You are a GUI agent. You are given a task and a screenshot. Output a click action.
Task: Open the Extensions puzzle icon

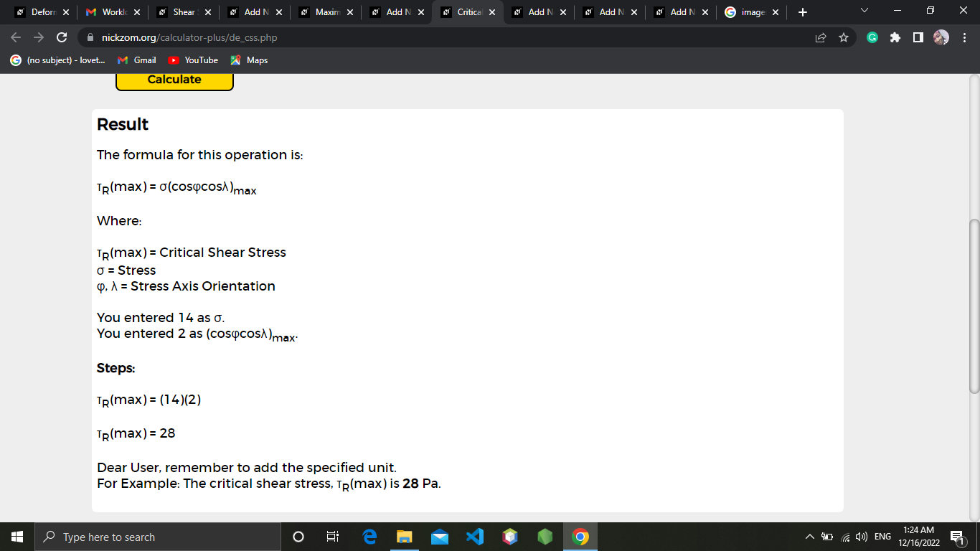pos(895,37)
